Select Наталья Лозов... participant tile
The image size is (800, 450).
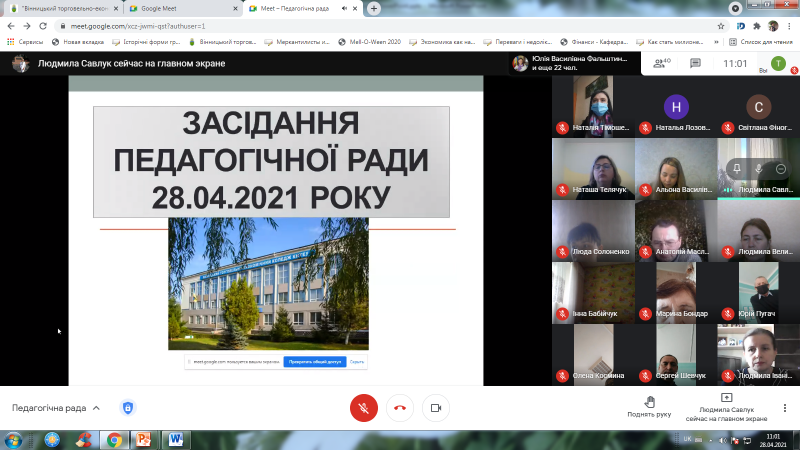[676, 106]
